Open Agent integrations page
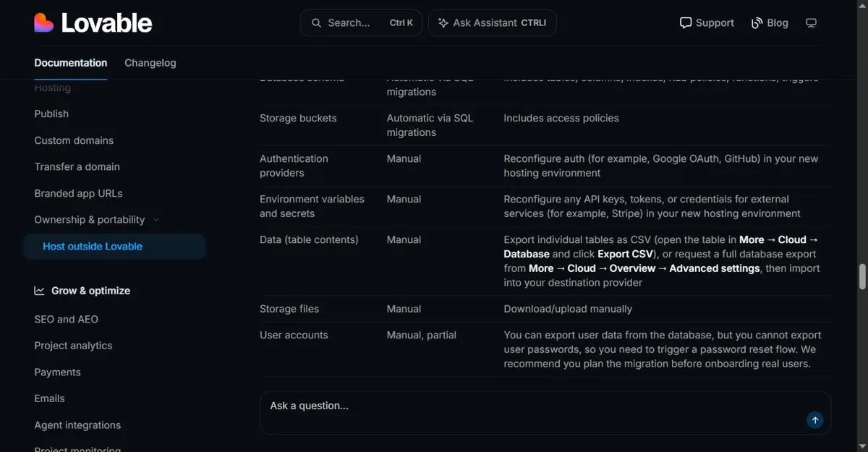Screen dimensions: 868x452 (x=77, y=425)
